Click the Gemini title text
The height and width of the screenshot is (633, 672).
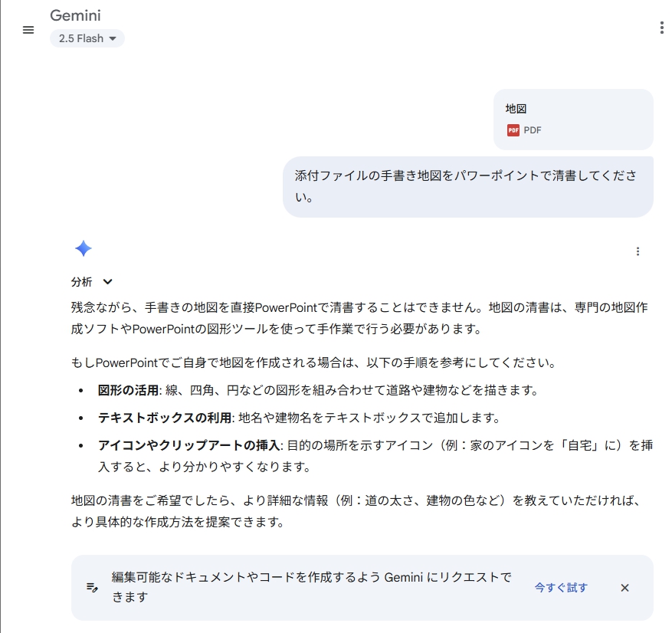(75, 15)
